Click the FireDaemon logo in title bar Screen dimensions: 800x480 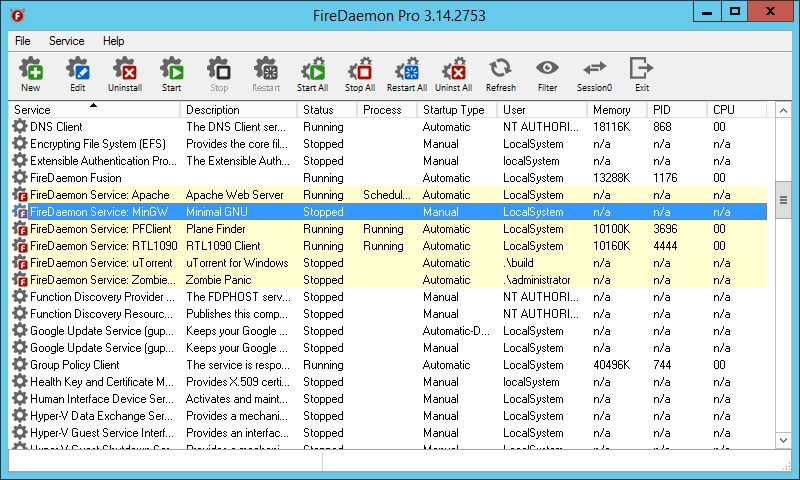pos(17,15)
